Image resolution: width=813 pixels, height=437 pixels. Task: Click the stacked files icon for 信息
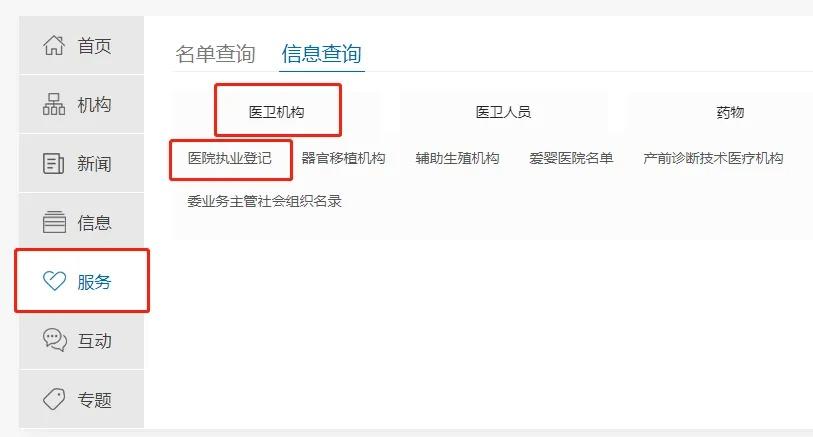pyautogui.click(x=54, y=222)
